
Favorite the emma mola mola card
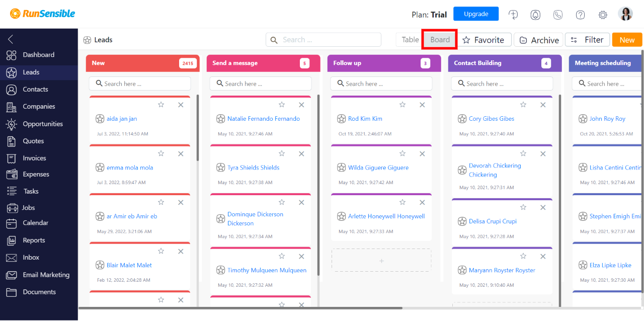[x=161, y=153]
